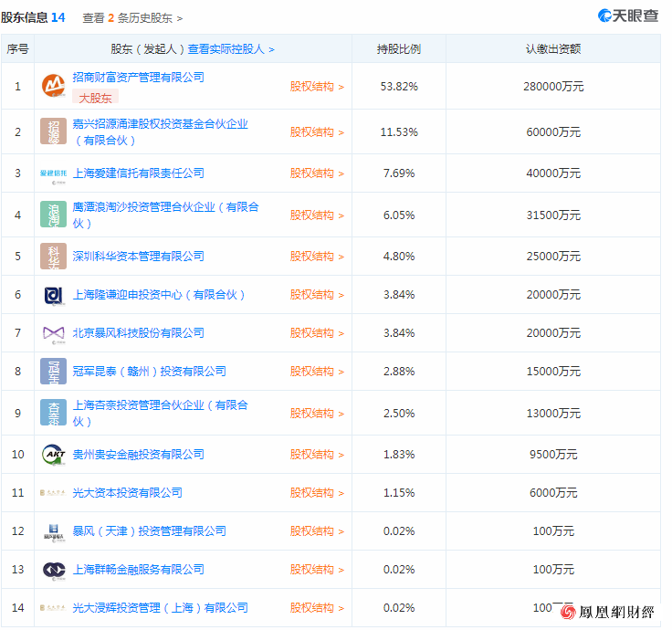Expand 股权结构 for row 6 上海隆谦迎申
The height and width of the screenshot is (630, 672).
(317, 295)
